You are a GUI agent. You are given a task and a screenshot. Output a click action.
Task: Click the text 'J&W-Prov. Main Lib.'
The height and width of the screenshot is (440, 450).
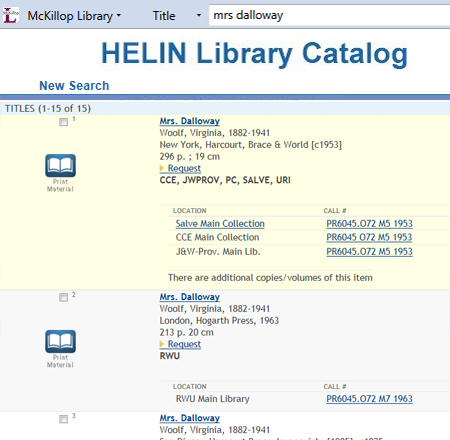coord(218,252)
